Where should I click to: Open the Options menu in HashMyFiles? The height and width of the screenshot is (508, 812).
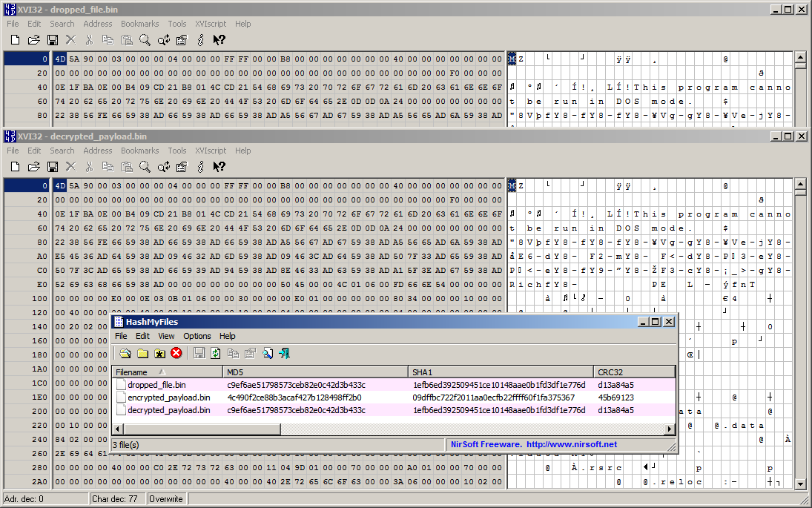click(x=197, y=336)
